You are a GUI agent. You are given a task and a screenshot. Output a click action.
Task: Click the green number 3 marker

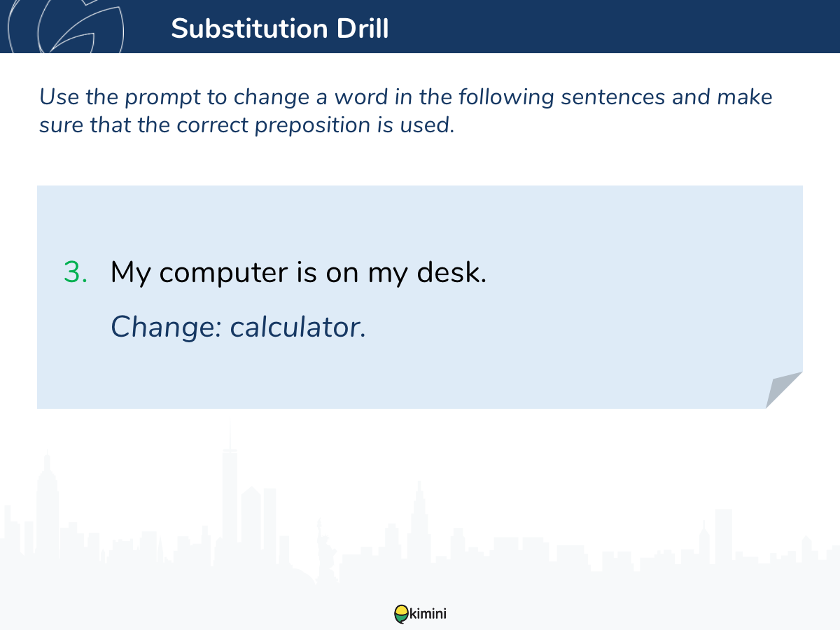pos(74,272)
